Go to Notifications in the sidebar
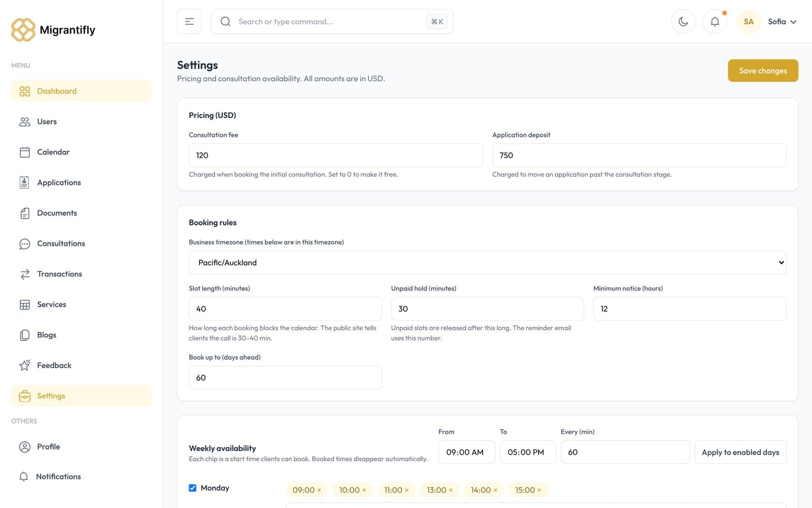 pos(81,477)
